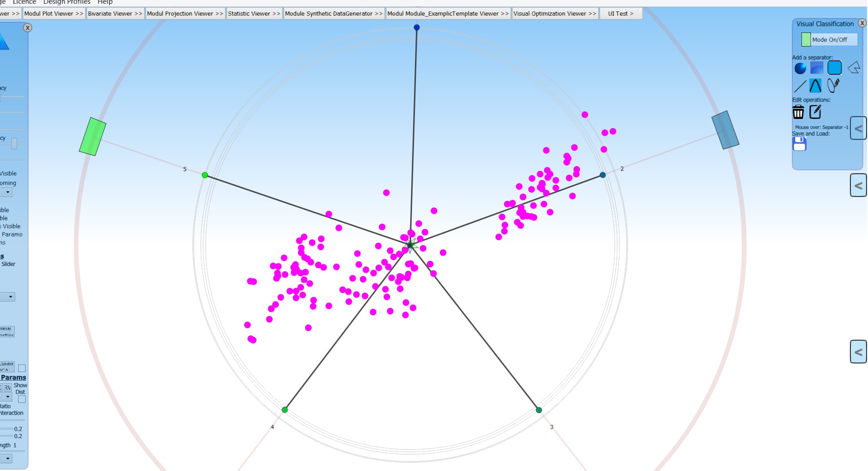Click the edit separator operation icon
The image size is (868, 471).
[x=815, y=111]
